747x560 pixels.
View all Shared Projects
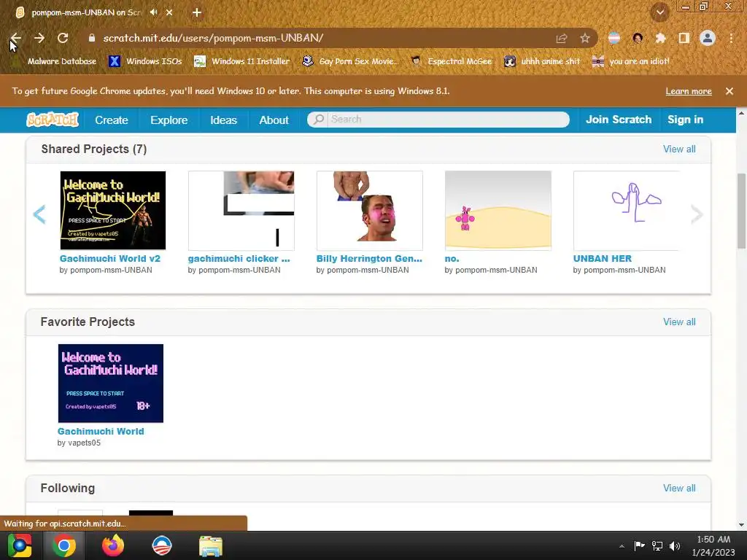(x=679, y=149)
